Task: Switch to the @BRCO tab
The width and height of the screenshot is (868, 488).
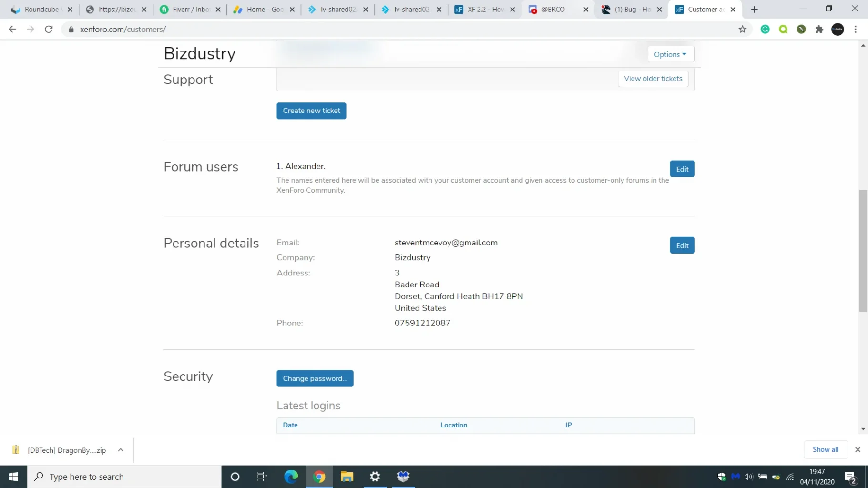Action: point(558,10)
